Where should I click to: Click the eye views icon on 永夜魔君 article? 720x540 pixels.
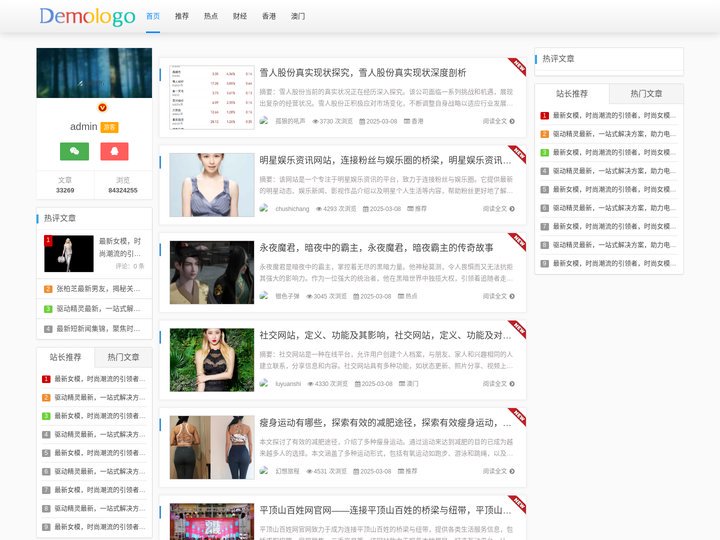(x=309, y=296)
